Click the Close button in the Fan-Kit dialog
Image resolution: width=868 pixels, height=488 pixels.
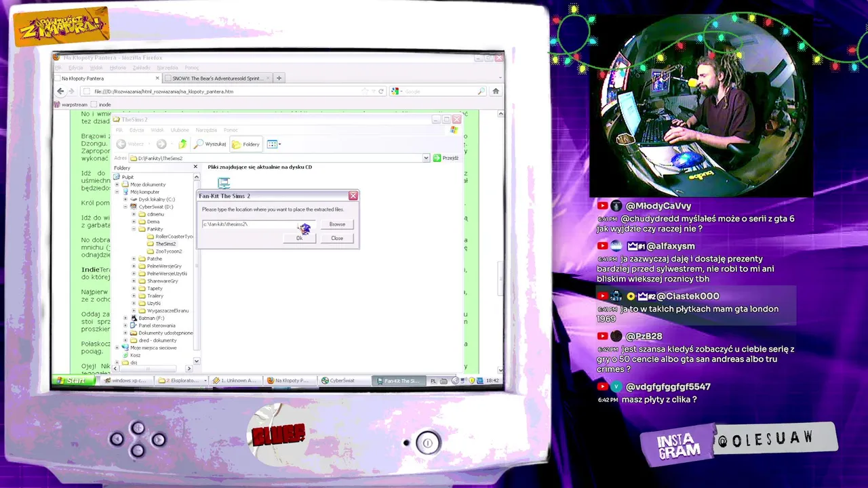click(337, 239)
